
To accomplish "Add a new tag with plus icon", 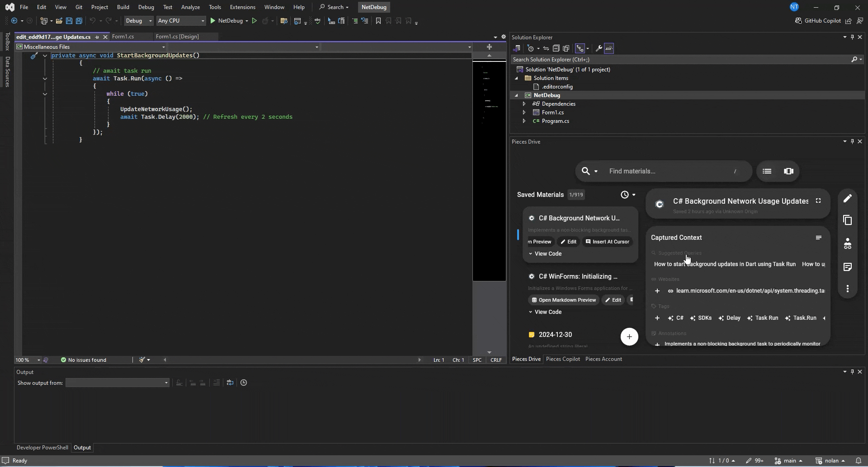I will coord(657,318).
